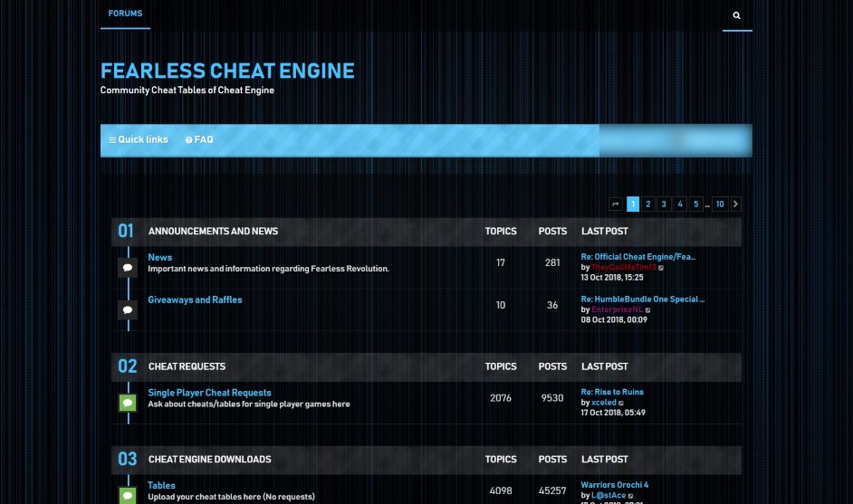Open Cheat Requests category heading

pos(187,366)
